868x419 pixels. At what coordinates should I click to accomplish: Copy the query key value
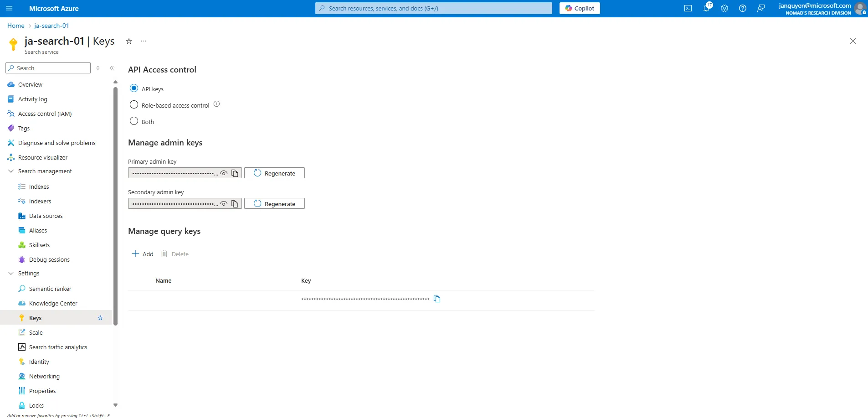click(x=437, y=299)
